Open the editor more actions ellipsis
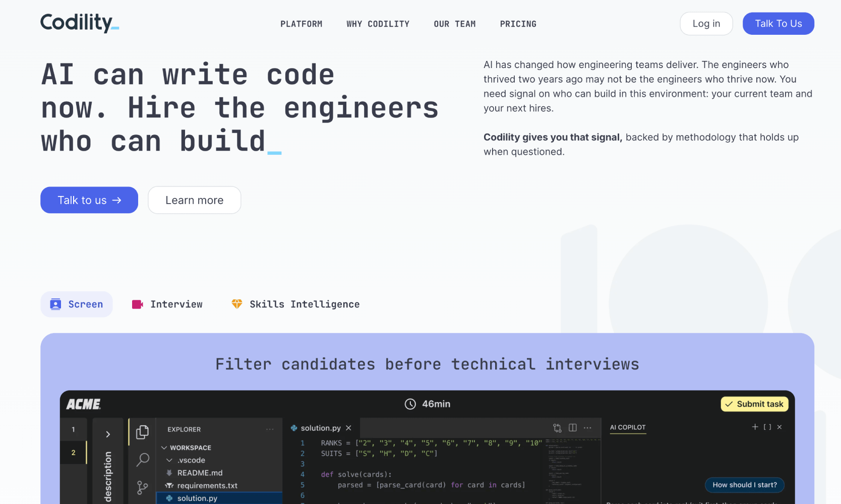Image resolution: width=841 pixels, height=504 pixels. click(x=588, y=428)
